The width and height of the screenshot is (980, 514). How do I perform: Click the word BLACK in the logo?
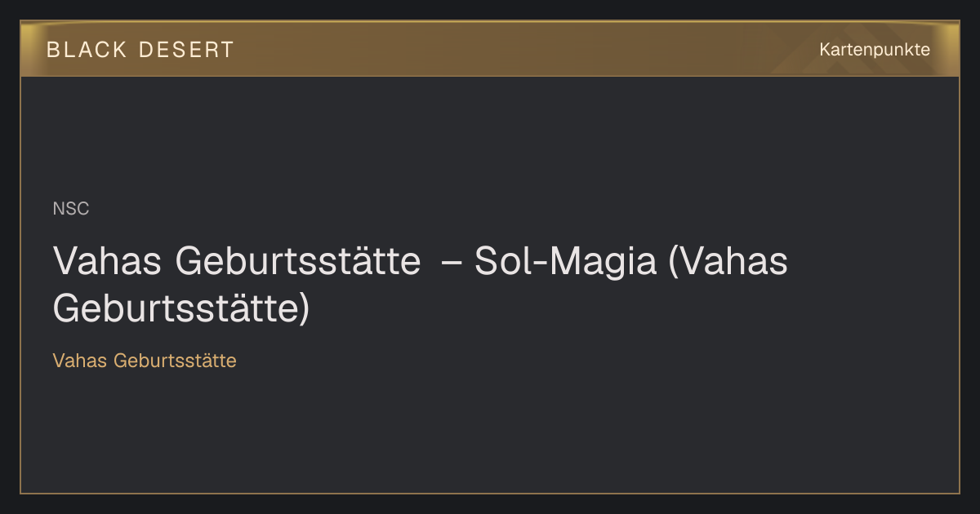87,50
